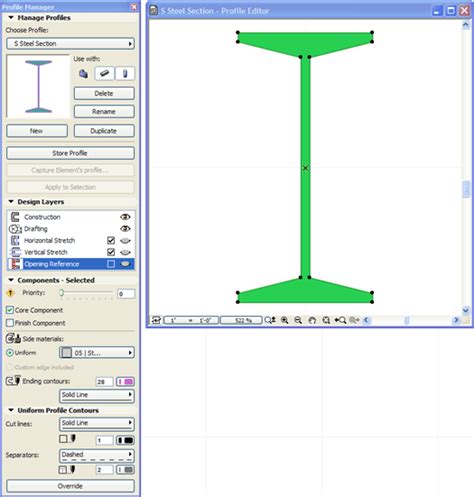The width and height of the screenshot is (474, 497).
Task: Click the Drafting layer icon
Action: pyautogui.click(x=15, y=229)
